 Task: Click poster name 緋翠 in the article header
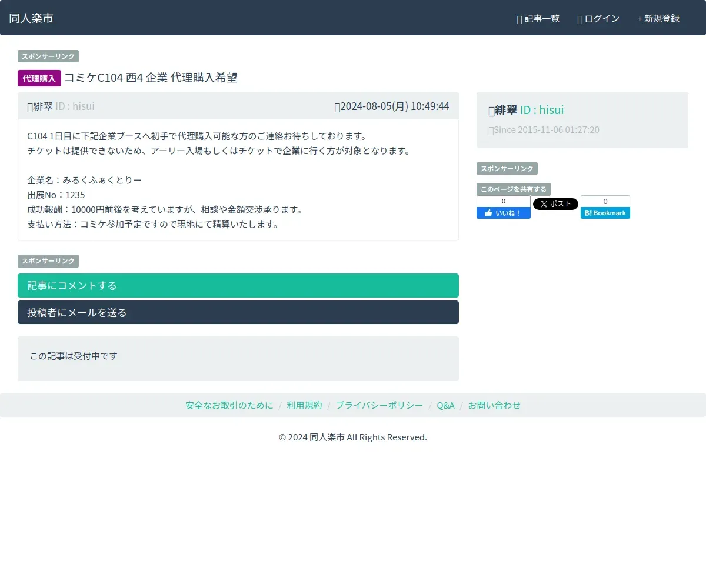tap(43, 106)
